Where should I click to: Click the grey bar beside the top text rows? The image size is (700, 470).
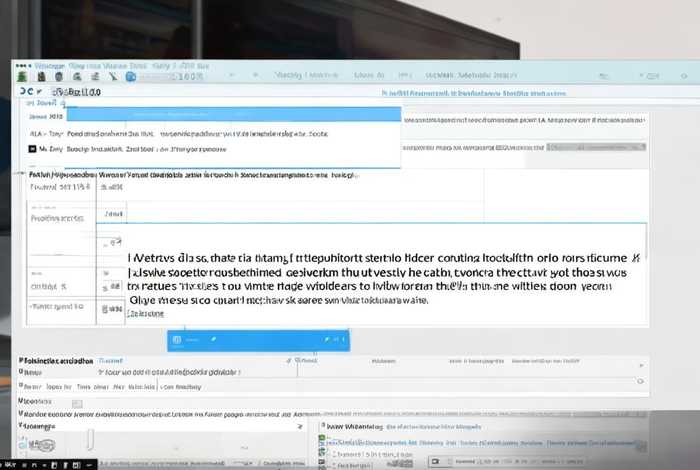(x=596, y=147)
